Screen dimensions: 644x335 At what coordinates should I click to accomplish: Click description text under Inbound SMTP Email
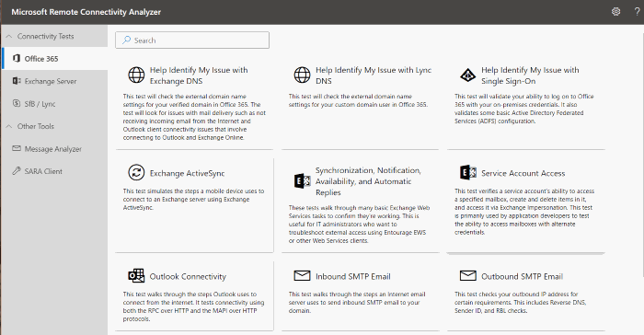coord(357,303)
